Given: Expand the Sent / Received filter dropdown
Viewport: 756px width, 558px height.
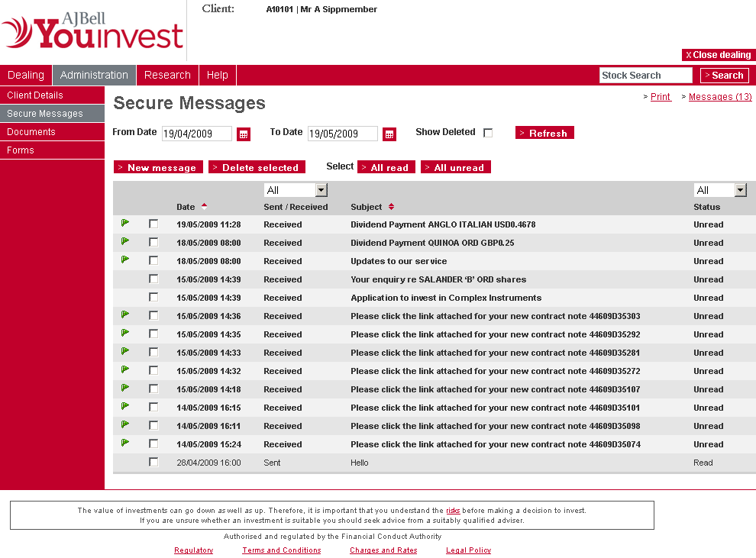Looking at the screenshot, I should click(321, 190).
